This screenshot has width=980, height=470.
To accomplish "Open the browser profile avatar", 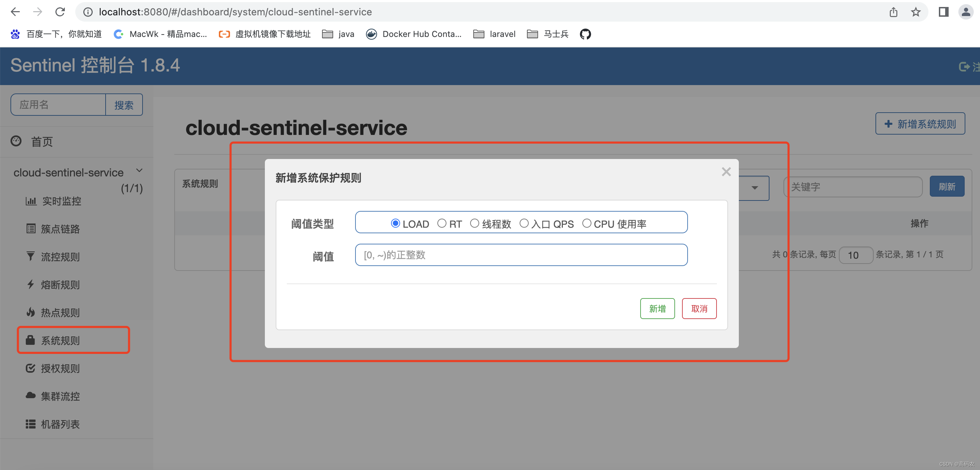I will [x=966, y=12].
